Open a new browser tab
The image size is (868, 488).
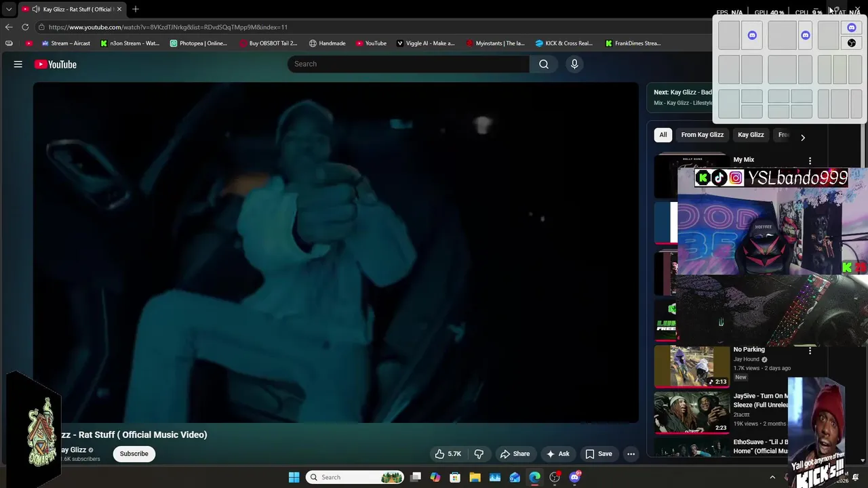click(x=136, y=9)
